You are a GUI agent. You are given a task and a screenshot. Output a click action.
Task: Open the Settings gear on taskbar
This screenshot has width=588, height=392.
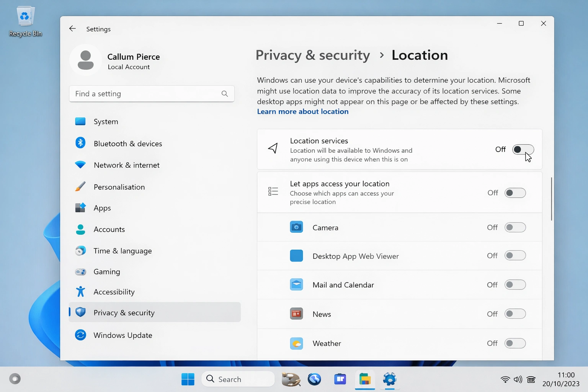click(389, 379)
